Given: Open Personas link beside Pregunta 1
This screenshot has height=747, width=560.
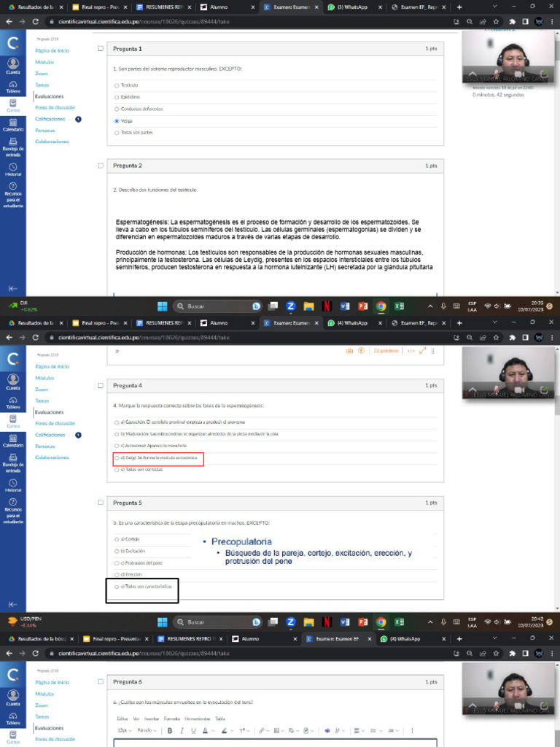Looking at the screenshot, I should [x=45, y=131].
